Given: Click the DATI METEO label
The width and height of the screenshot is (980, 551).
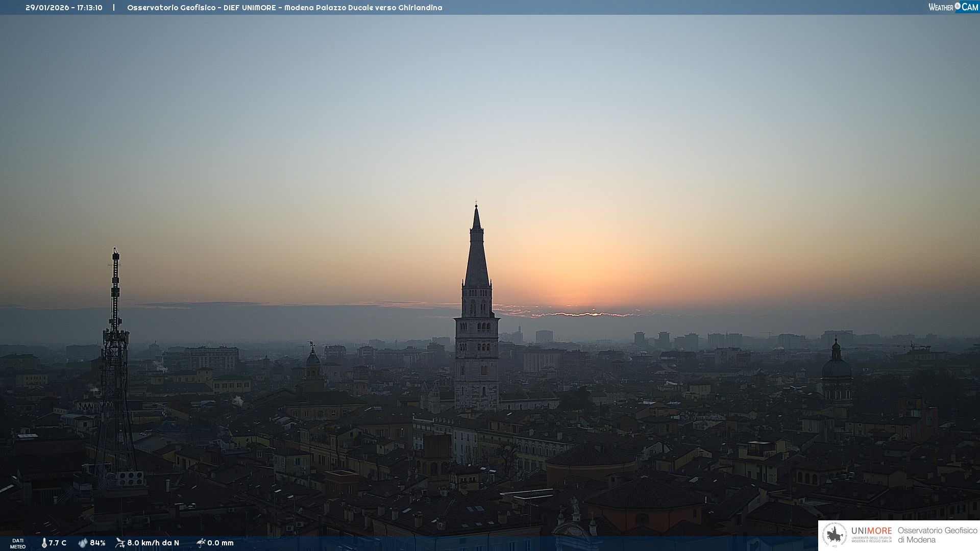Looking at the screenshot, I should coord(18,543).
